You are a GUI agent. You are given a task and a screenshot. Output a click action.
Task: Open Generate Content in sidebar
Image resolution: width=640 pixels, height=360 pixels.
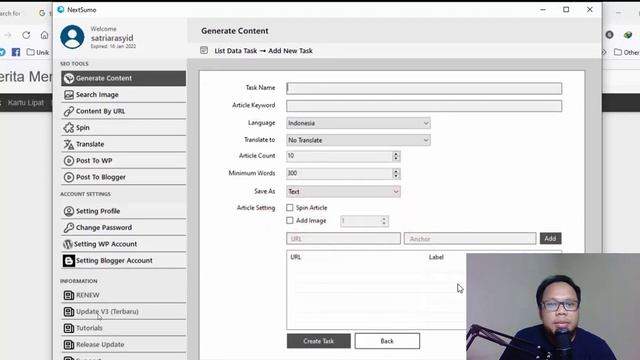tap(123, 78)
